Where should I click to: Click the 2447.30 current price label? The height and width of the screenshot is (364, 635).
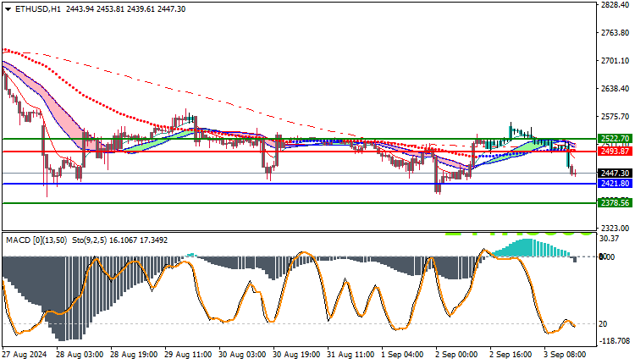point(615,174)
